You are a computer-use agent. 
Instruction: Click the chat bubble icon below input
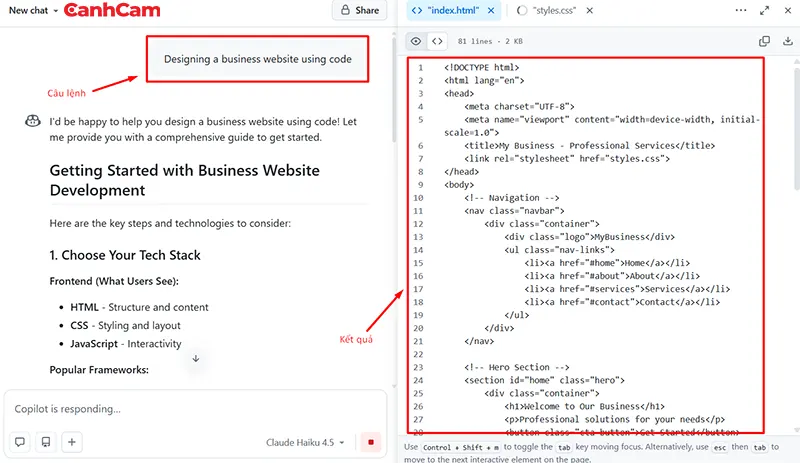coord(20,442)
